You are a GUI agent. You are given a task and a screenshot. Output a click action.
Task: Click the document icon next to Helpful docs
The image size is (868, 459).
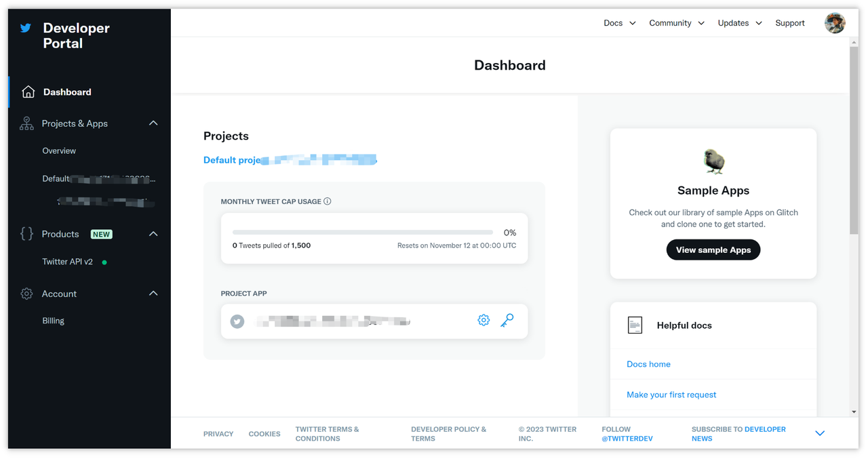tap(635, 325)
